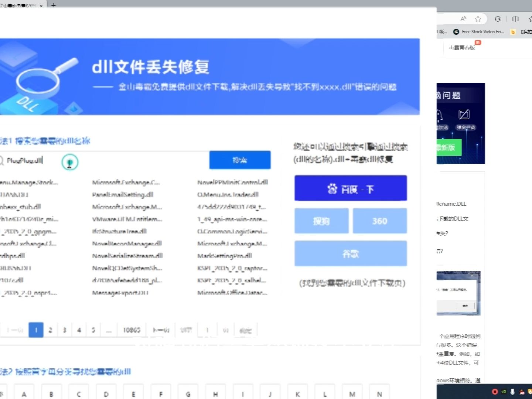Screen dimensions: 532x399
Task: Open the NVIDIA GeForce icon in system tray
Action: 504,392
